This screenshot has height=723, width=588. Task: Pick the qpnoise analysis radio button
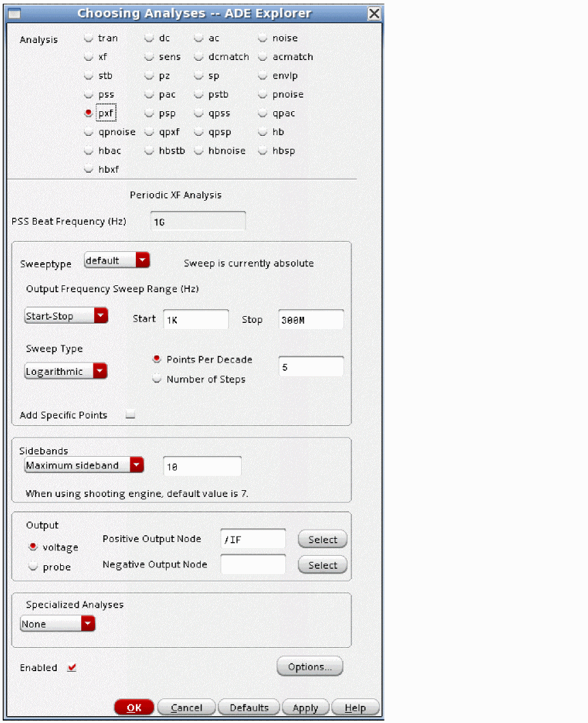[89, 132]
